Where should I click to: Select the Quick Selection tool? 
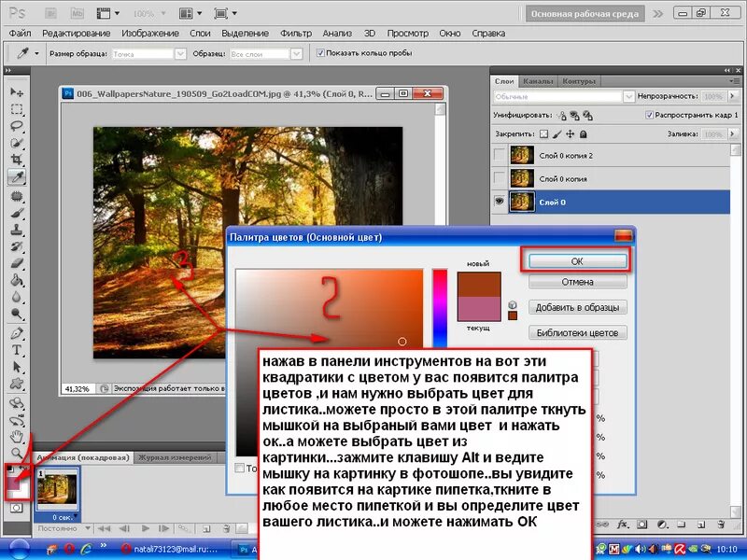(x=17, y=143)
